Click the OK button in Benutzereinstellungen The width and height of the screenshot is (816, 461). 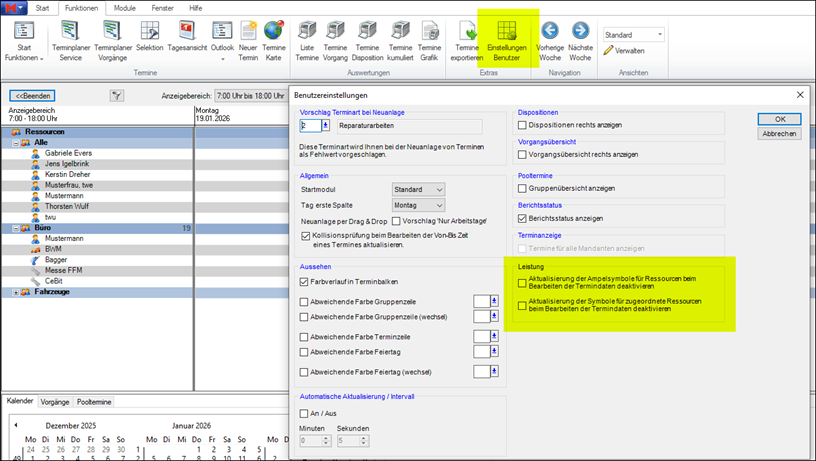[779, 118]
